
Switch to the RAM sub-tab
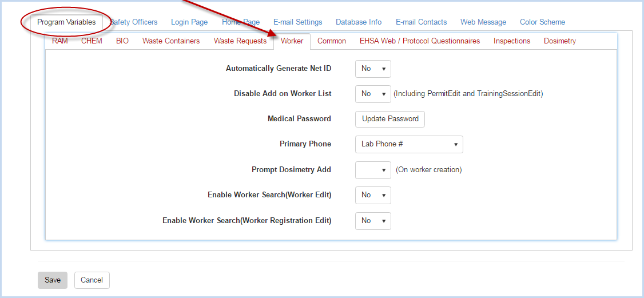pyautogui.click(x=60, y=41)
